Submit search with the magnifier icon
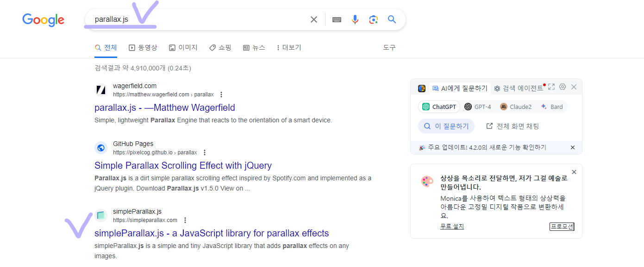The width and height of the screenshot is (644, 267). pos(392,19)
